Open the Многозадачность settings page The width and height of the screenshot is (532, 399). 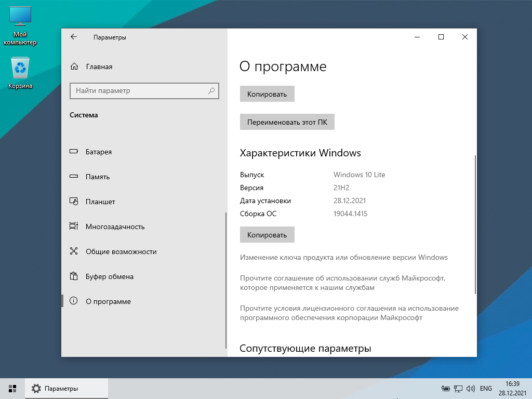[143, 227]
